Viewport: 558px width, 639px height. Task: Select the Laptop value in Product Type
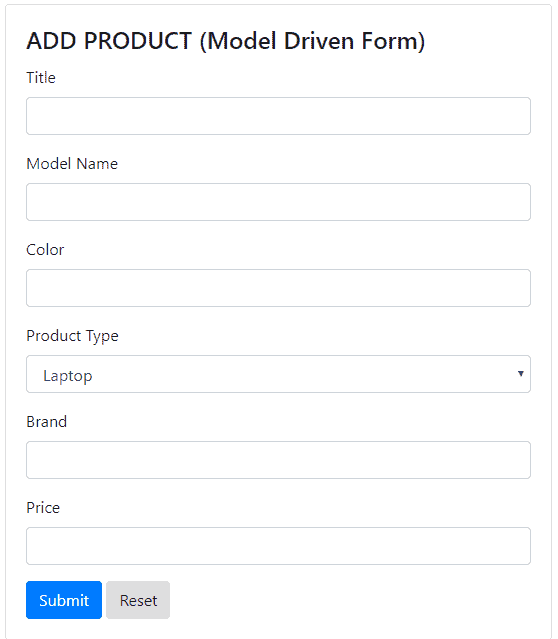click(68, 376)
